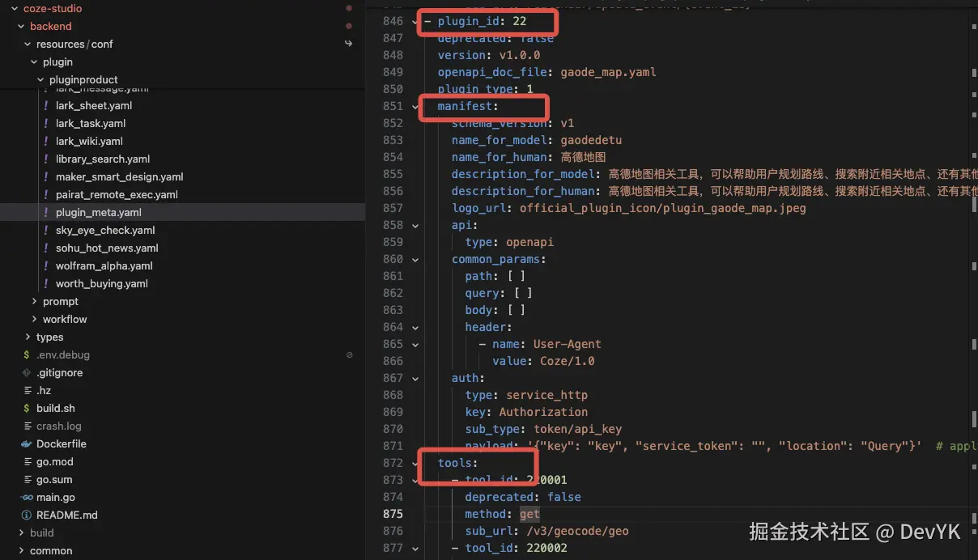
Task: Click the token/api_key value on line 870
Action: pos(577,429)
